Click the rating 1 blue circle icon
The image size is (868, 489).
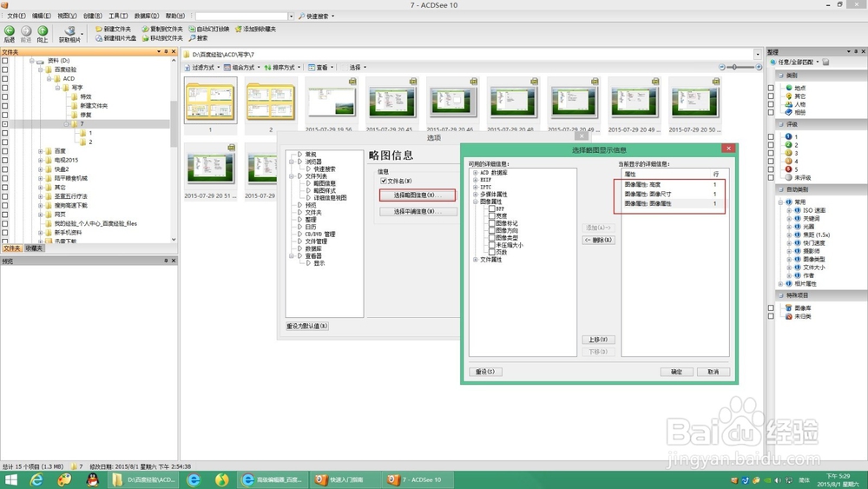[x=789, y=136]
